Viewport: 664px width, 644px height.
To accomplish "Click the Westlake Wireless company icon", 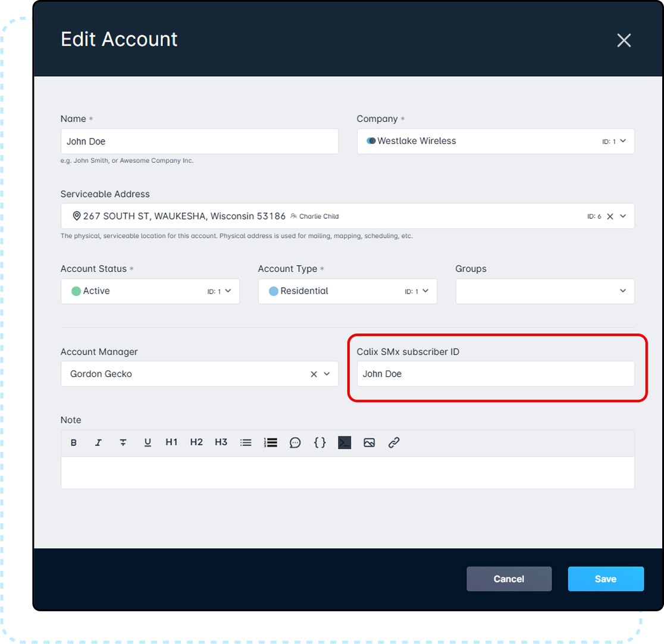I will (x=371, y=141).
